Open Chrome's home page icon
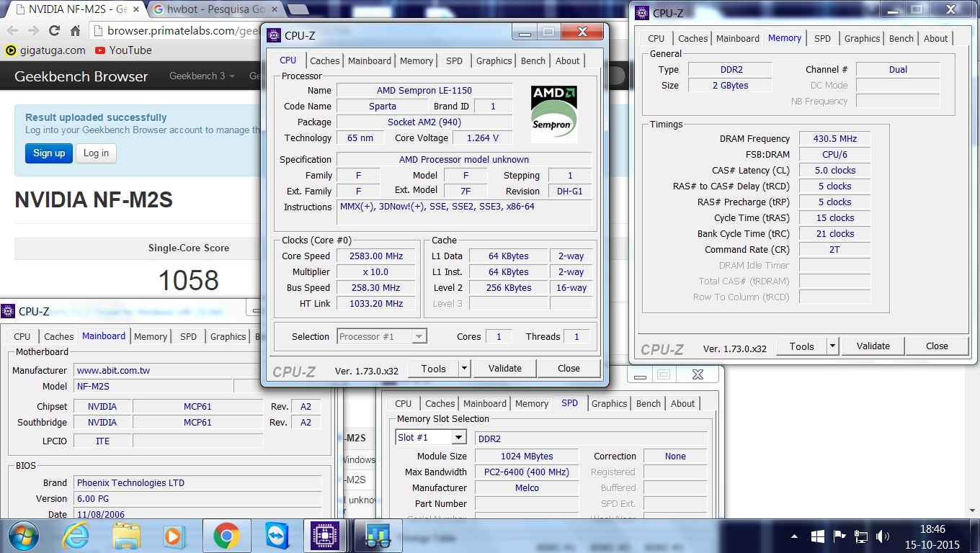The height and width of the screenshot is (553, 980). coord(75,31)
